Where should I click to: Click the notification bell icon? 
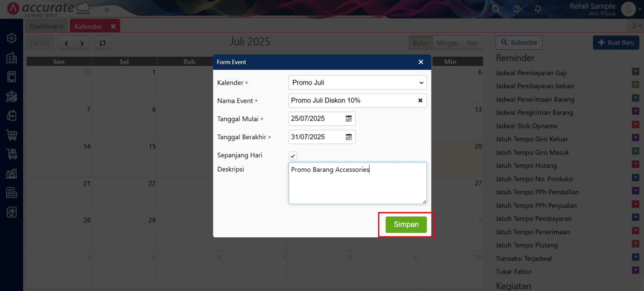(x=537, y=9)
